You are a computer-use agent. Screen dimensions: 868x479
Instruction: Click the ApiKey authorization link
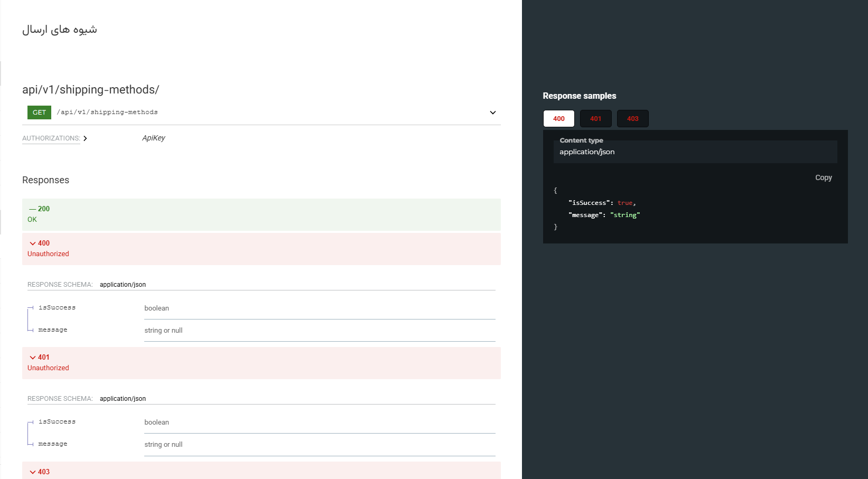coord(153,138)
